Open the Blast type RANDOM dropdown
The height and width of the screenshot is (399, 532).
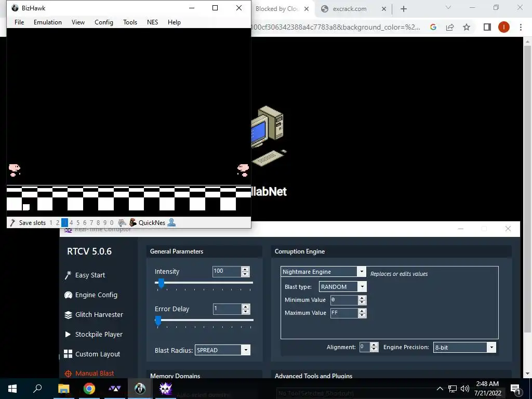click(342, 287)
